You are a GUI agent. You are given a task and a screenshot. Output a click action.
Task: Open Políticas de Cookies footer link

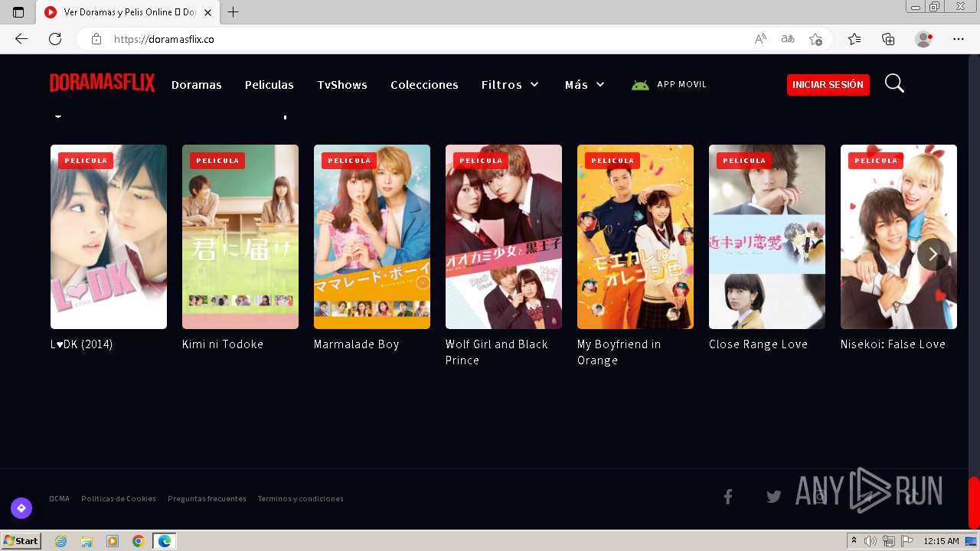click(119, 498)
